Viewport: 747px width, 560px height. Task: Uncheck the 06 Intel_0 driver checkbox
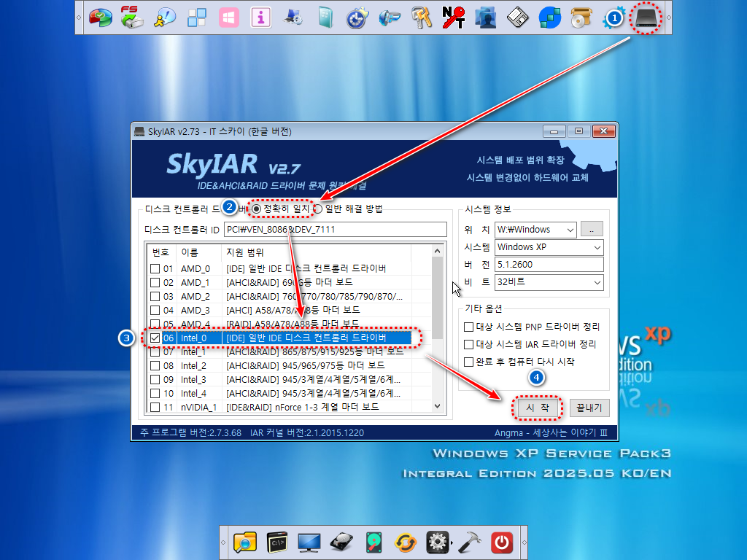point(155,338)
